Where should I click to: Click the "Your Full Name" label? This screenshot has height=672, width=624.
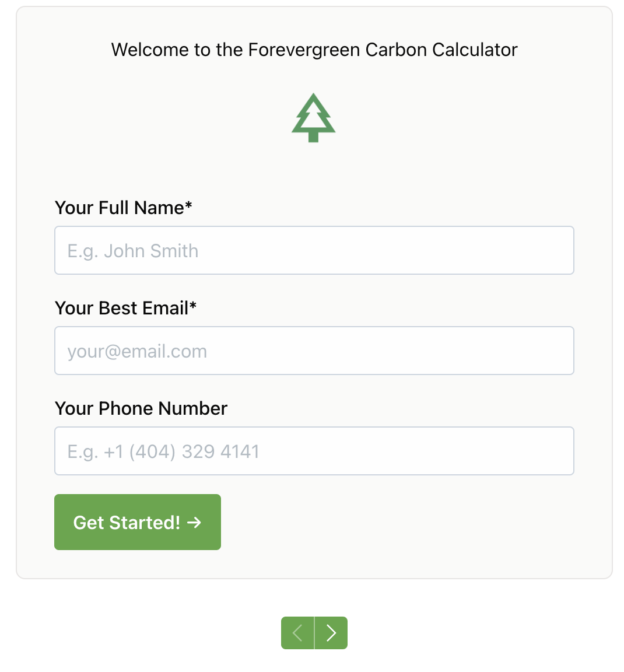coord(120,208)
